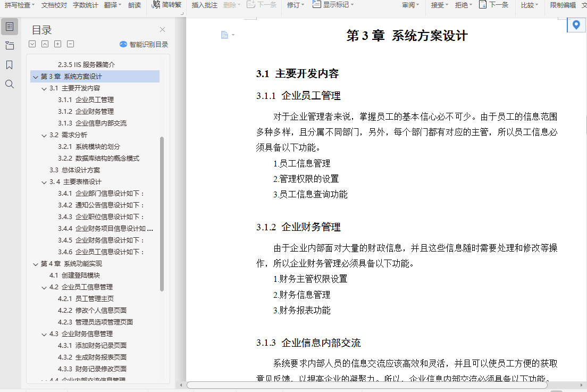Click the blue location pin icon at top right
This screenshot has width=587, height=392.
tap(576, 25)
